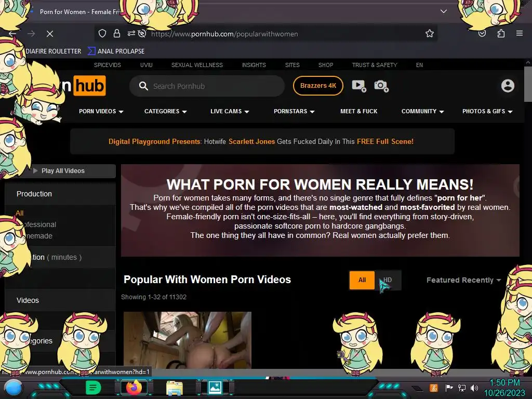Open the FREE Full Scene banner link
The image size is (532, 399).
(385, 141)
